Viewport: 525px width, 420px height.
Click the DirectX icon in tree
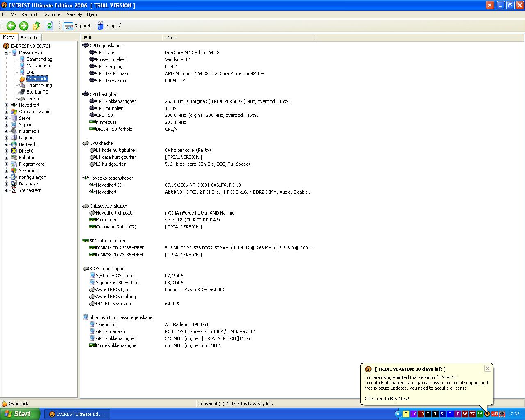(14, 151)
